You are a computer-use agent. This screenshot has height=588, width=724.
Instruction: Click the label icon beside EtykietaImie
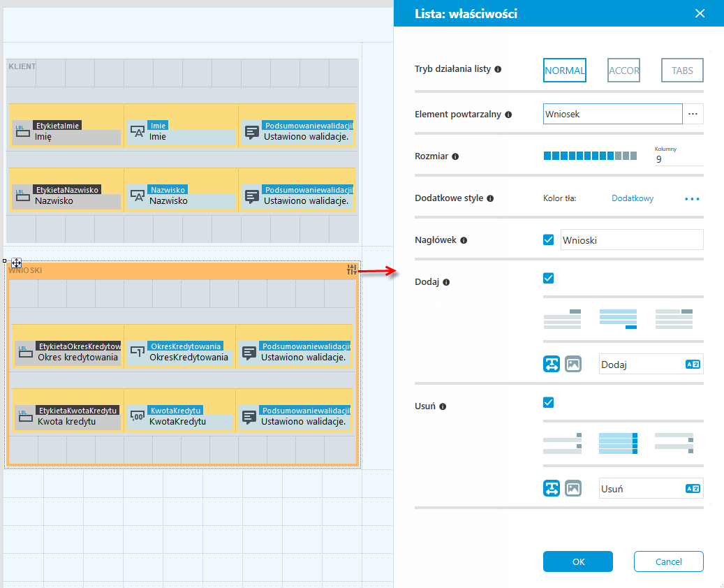[x=22, y=131]
